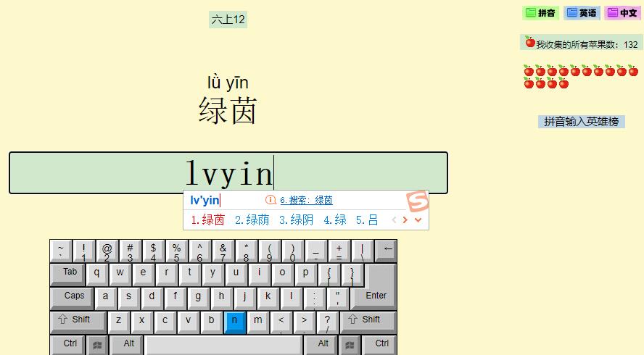Screen dimensions: 644x355
Task: Click the % 5 number key
Action: 177,251
